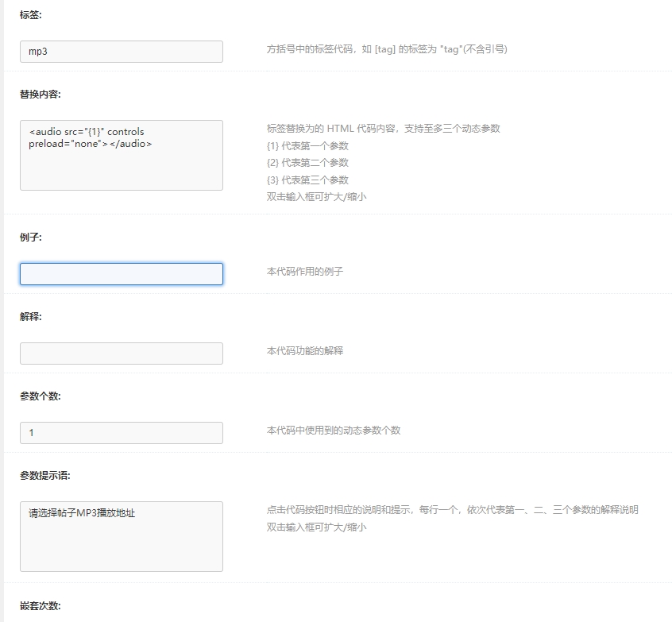672x622 pixels.
Task: Click the '本代码功能的解释' description text
Action: tap(305, 351)
